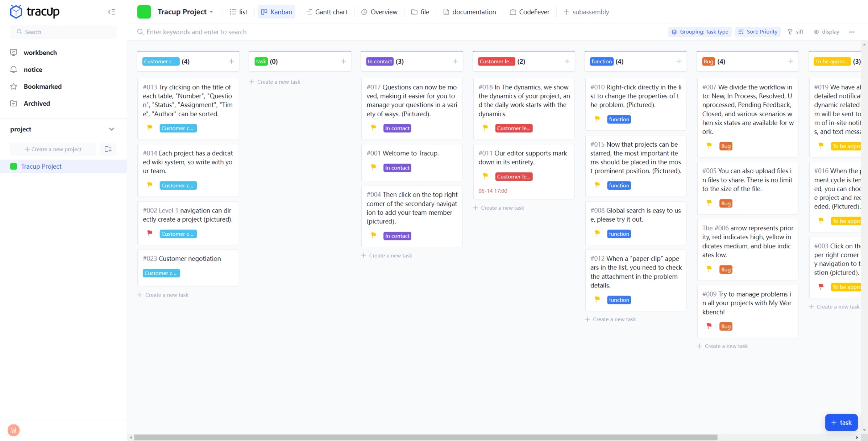Viewport: 868px width, 441px height.
Task: Create a new task in task column
Action: 275,82
